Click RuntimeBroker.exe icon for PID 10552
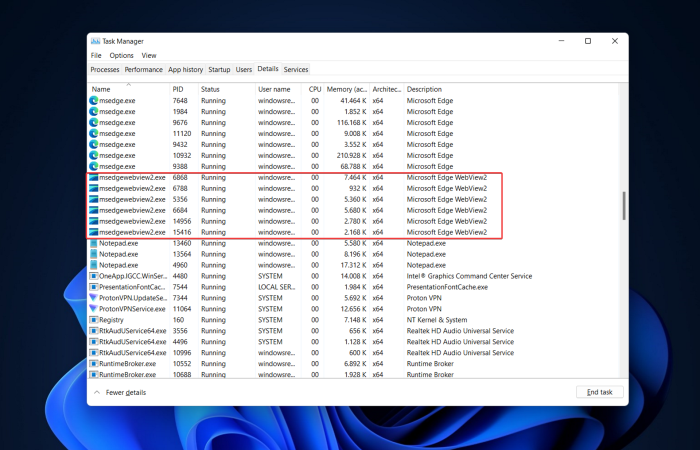Screen dimensions: 700x450 pos(93,363)
